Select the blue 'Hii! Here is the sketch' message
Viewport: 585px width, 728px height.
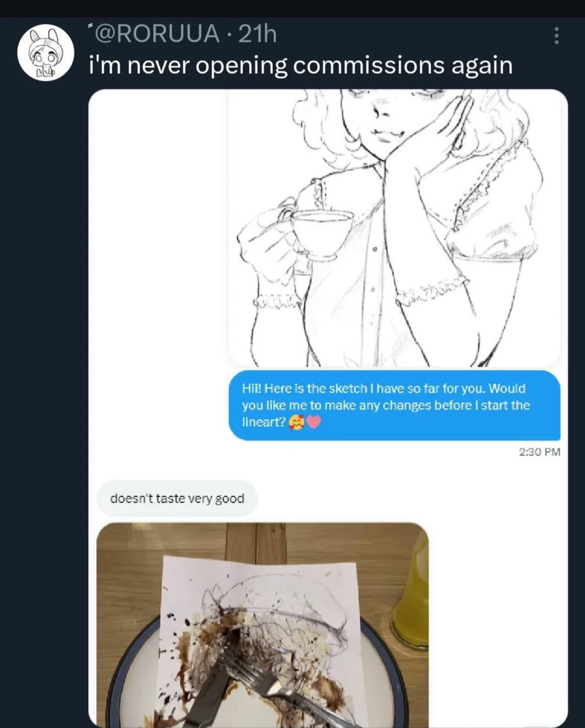click(x=394, y=404)
